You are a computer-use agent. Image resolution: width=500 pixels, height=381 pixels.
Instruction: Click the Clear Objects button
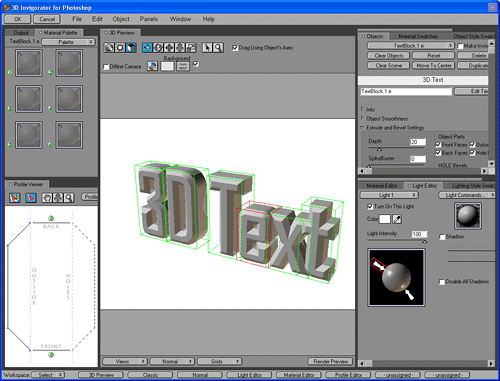click(389, 56)
